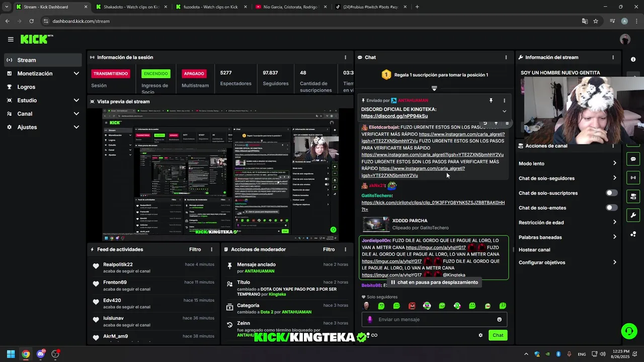Open the emoji picker in message box
The width and height of the screenshot is (644, 362).
tap(499, 319)
